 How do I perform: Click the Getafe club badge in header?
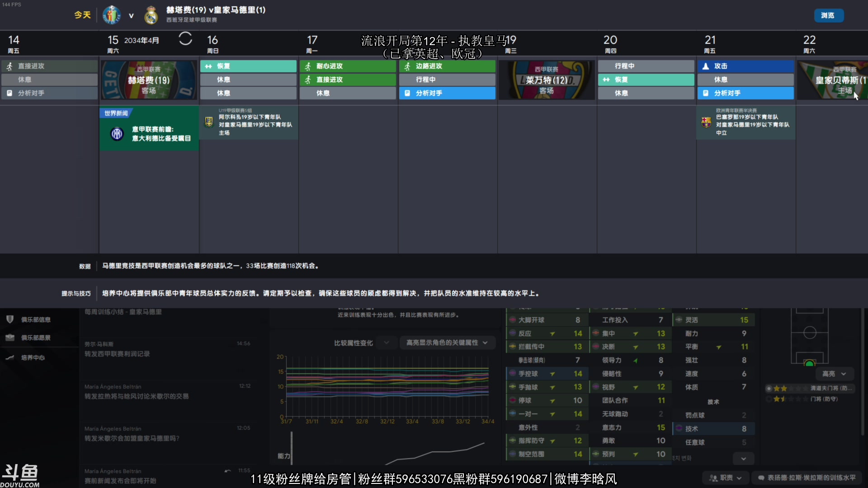click(x=111, y=15)
